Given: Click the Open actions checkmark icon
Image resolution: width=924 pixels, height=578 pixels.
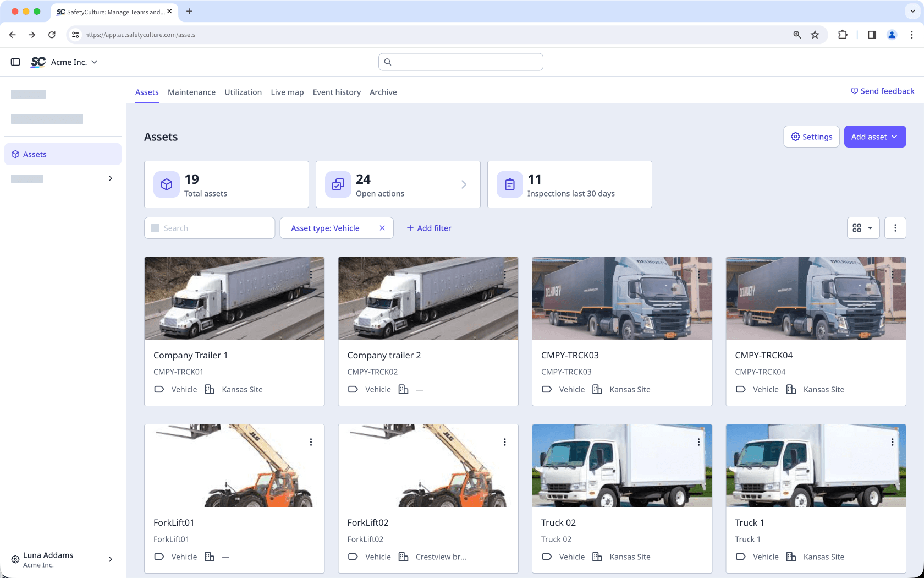Looking at the screenshot, I should tap(338, 184).
